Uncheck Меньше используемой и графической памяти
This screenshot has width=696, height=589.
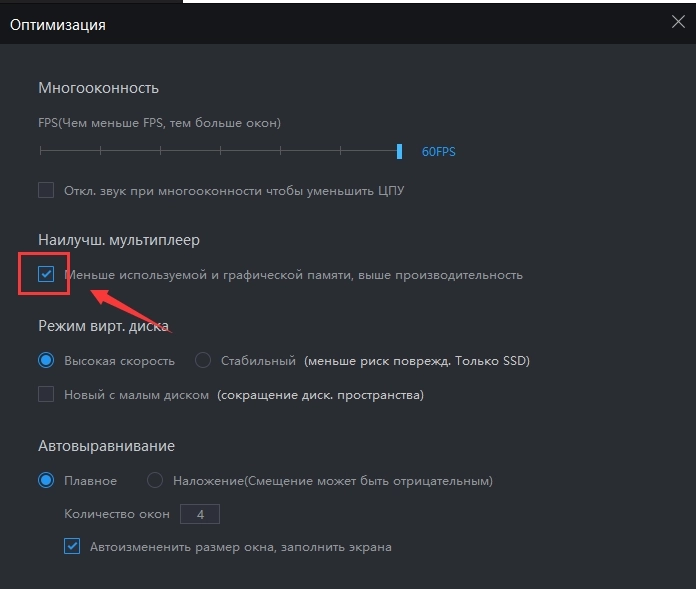click(x=46, y=275)
